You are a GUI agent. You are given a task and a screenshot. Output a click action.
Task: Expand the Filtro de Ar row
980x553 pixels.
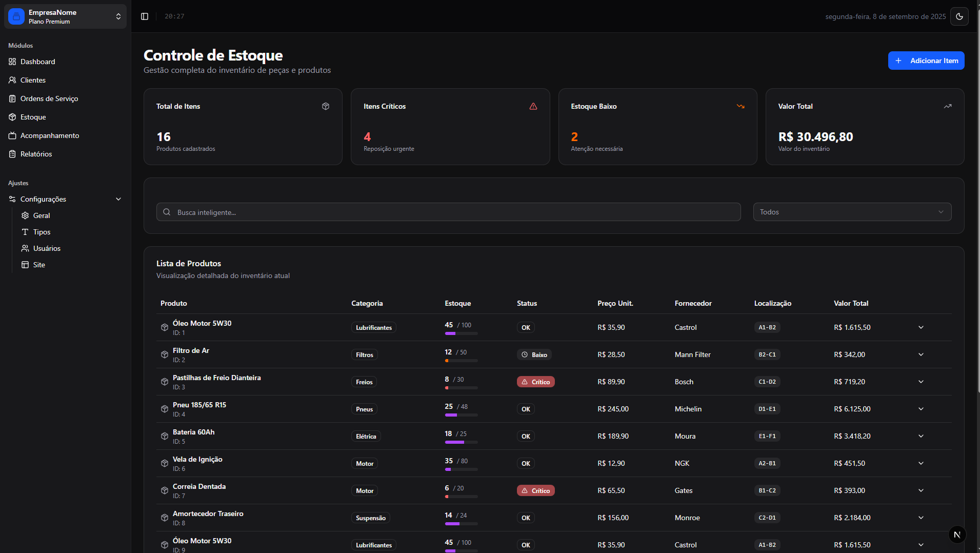pyautogui.click(x=921, y=354)
